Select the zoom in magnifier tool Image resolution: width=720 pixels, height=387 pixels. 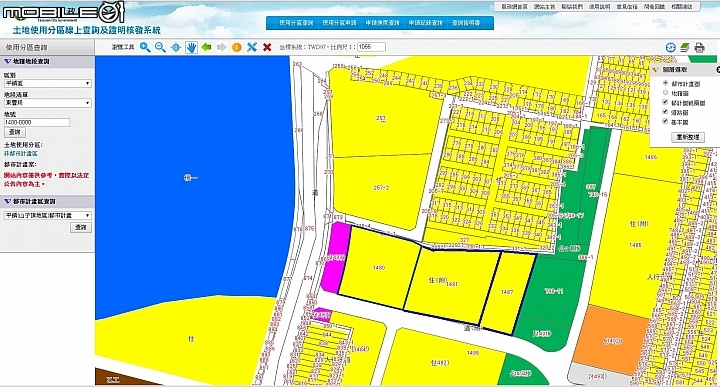(x=145, y=47)
